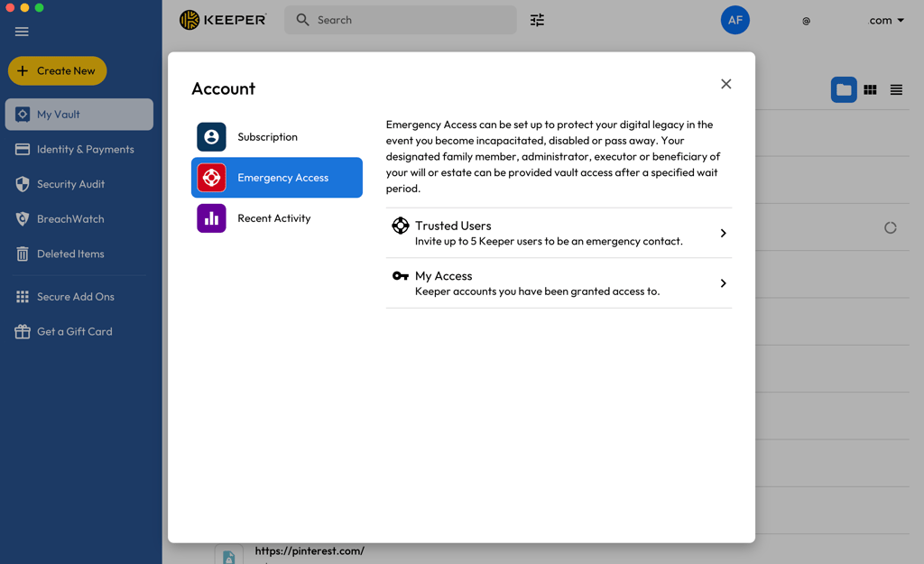Open Get a Gift Card
The image size is (924, 564).
pos(79,331)
